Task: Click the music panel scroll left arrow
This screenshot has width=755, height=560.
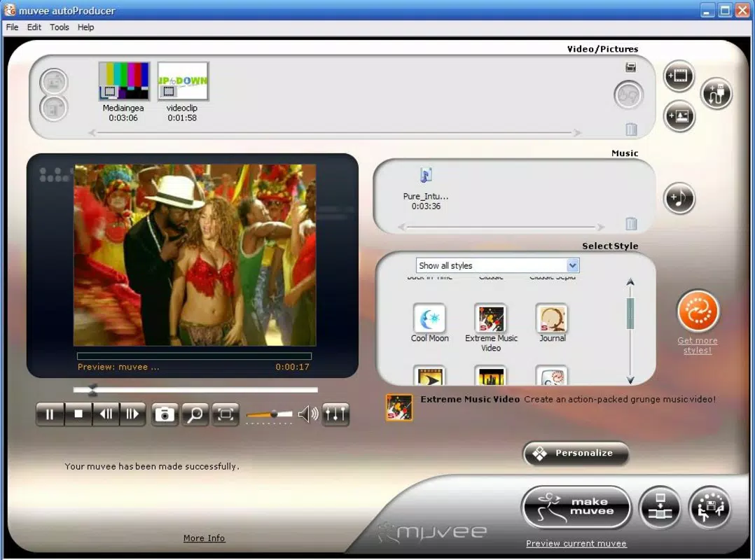Action: click(401, 227)
